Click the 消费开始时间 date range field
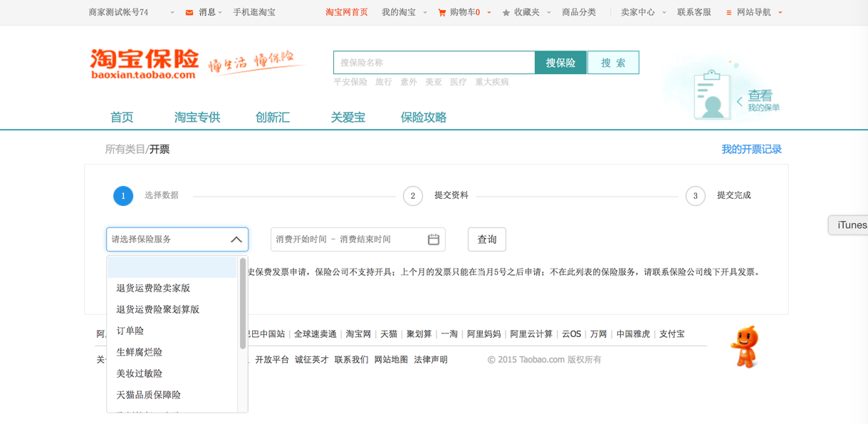The height and width of the screenshot is (424, 868). pos(358,239)
